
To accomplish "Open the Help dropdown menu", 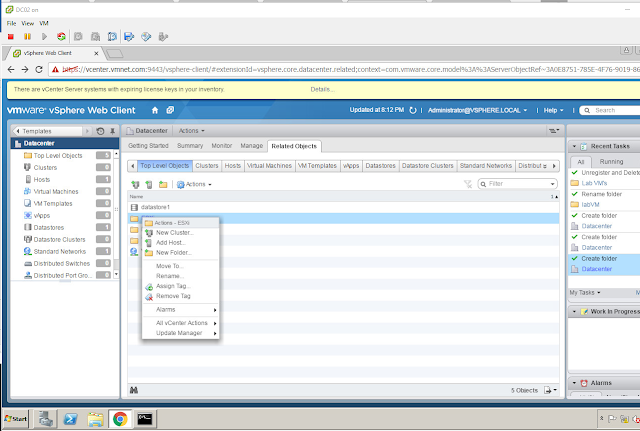I will [553, 110].
